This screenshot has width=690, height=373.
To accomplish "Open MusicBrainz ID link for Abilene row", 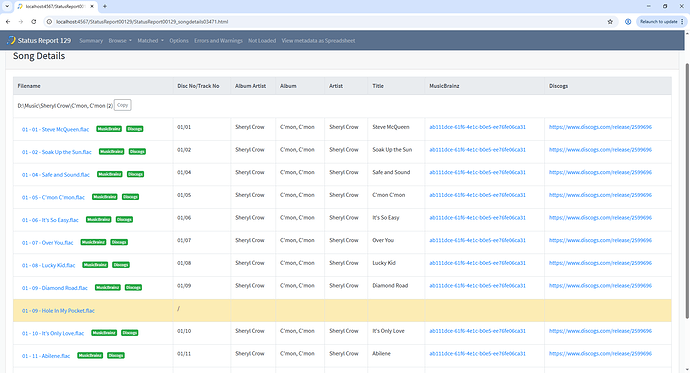I will (477, 353).
